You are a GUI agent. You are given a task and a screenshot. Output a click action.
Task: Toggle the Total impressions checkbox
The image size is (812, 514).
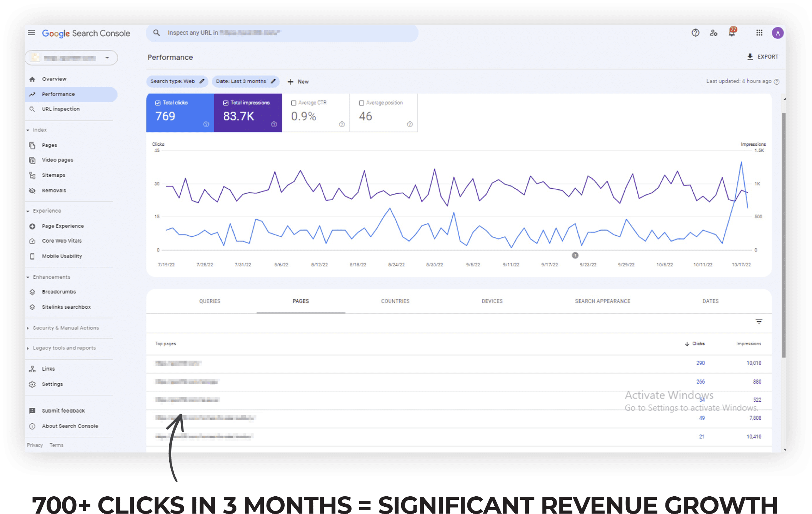tap(226, 103)
